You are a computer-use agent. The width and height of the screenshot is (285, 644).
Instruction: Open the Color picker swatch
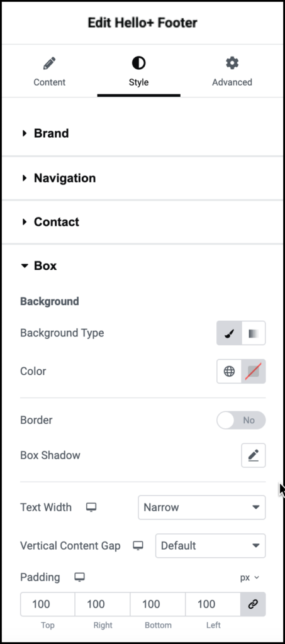click(254, 371)
